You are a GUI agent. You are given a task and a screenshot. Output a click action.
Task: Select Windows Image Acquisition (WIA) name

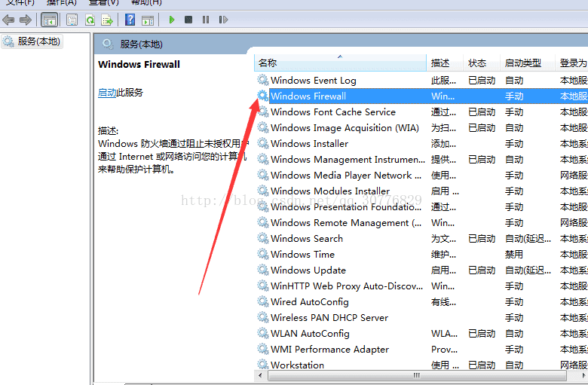tap(345, 128)
